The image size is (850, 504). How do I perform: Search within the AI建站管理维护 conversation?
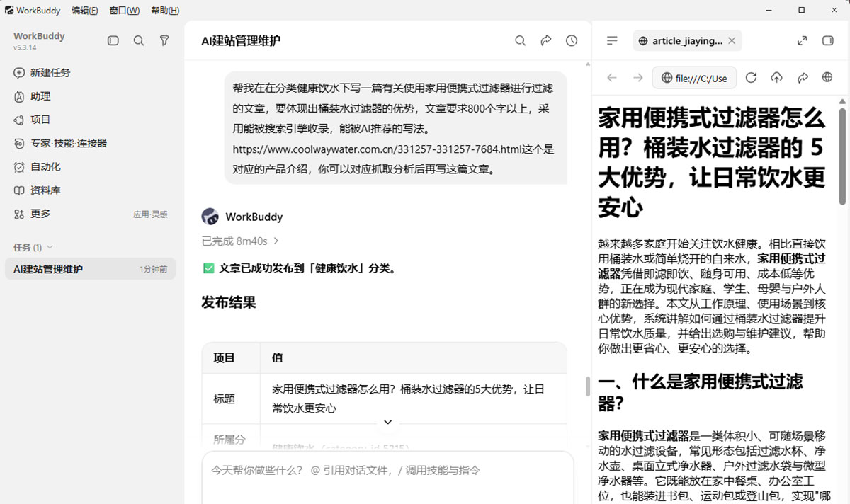[x=520, y=41]
